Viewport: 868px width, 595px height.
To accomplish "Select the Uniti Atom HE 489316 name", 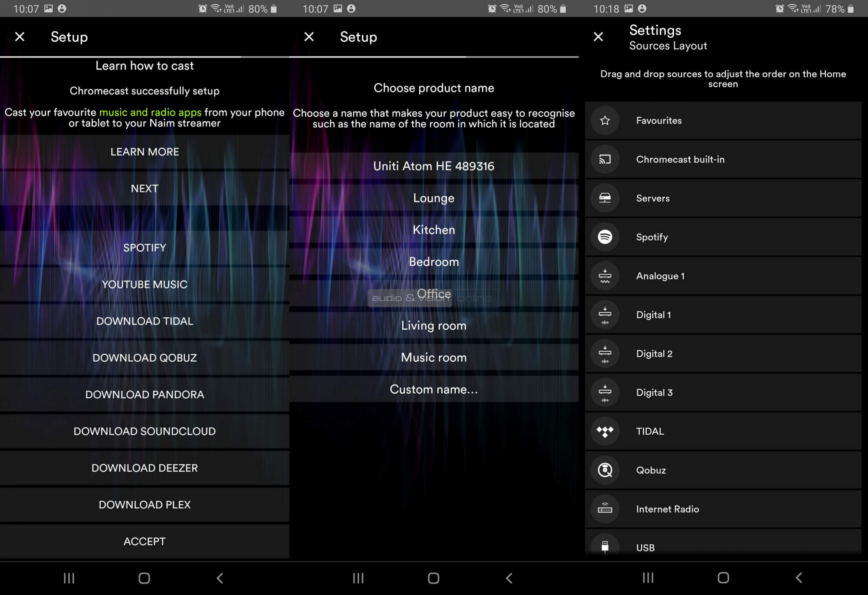I will 434,166.
